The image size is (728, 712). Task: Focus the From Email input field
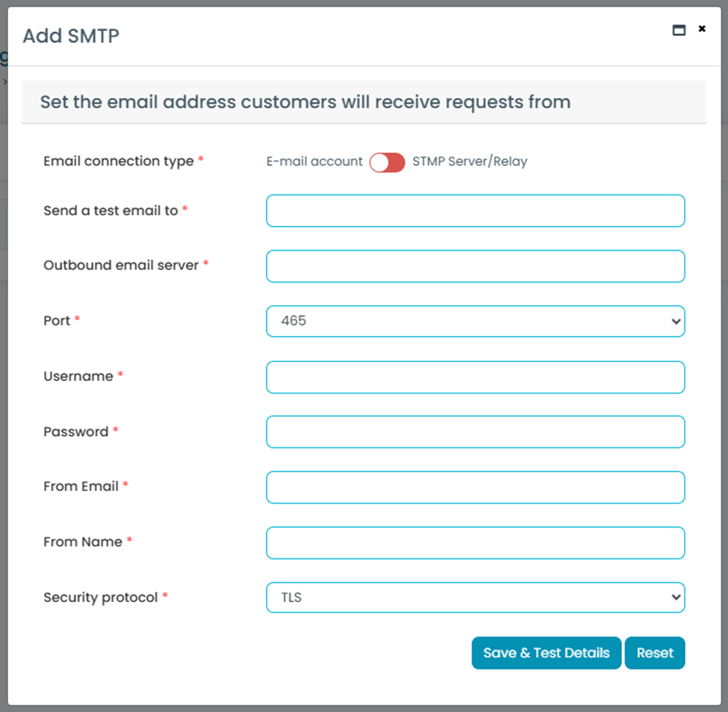[x=475, y=487]
